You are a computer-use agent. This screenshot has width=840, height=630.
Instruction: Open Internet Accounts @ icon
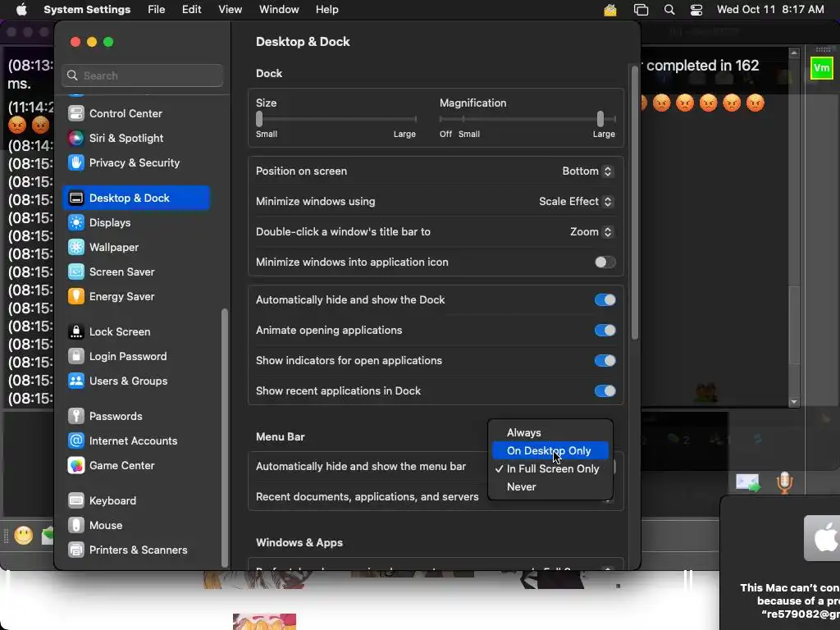(x=76, y=441)
